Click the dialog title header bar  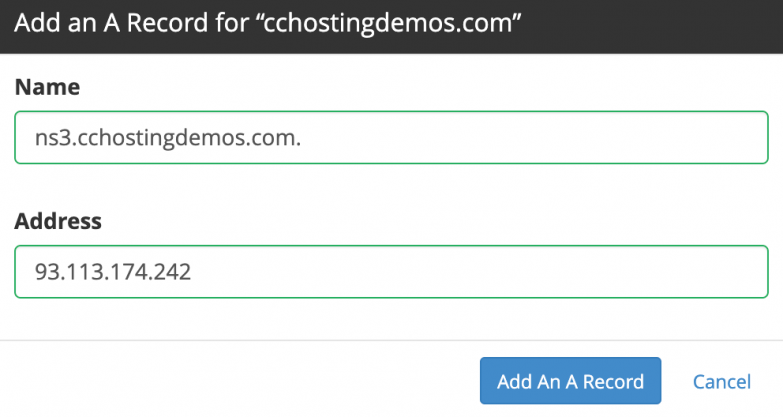(650, 25)
